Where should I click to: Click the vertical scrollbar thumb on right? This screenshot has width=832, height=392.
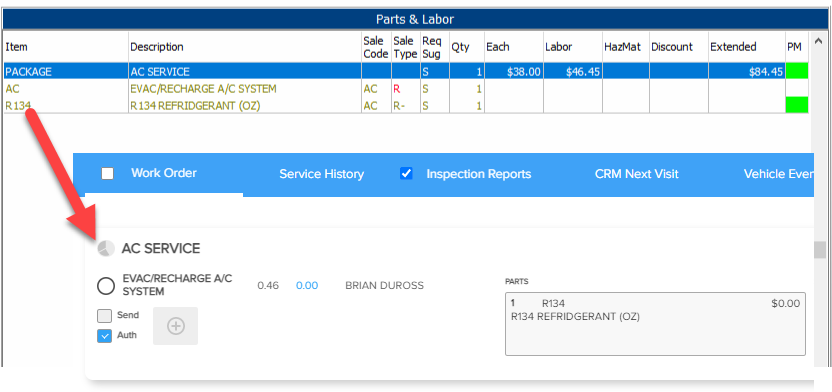point(820,250)
